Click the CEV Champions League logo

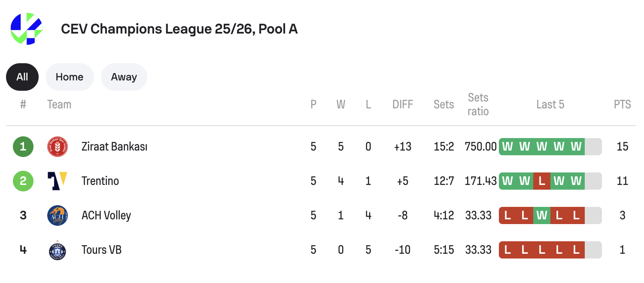(27, 29)
